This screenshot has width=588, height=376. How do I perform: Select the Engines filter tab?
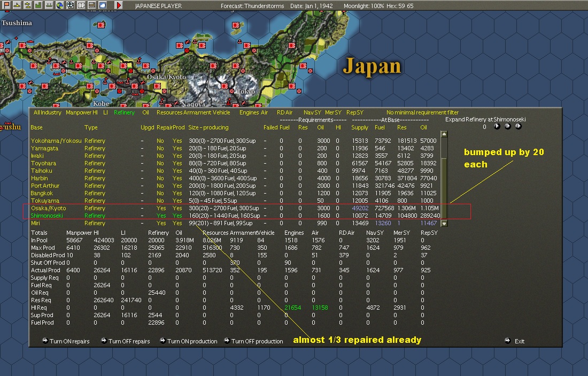pyautogui.click(x=249, y=112)
